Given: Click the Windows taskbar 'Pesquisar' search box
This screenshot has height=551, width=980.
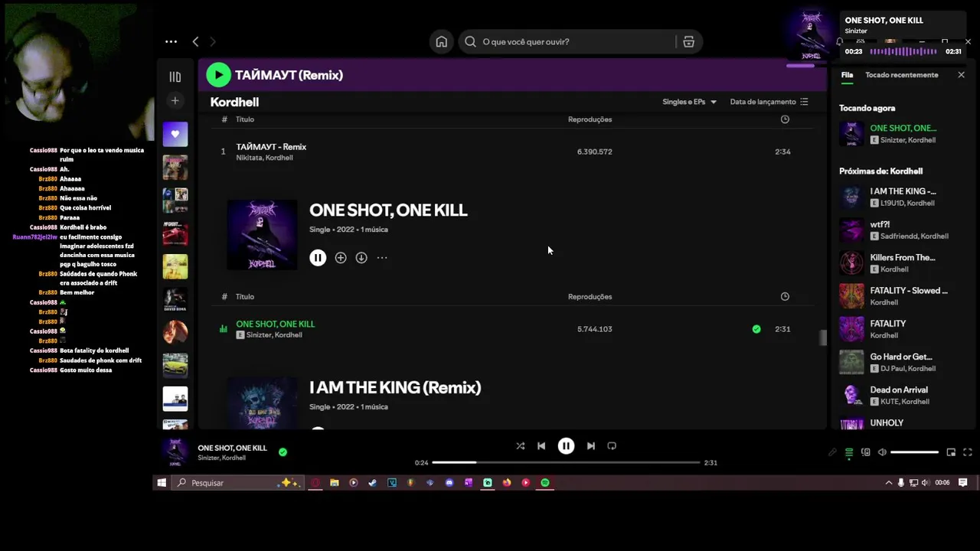Looking at the screenshot, I should pyautogui.click(x=237, y=483).
